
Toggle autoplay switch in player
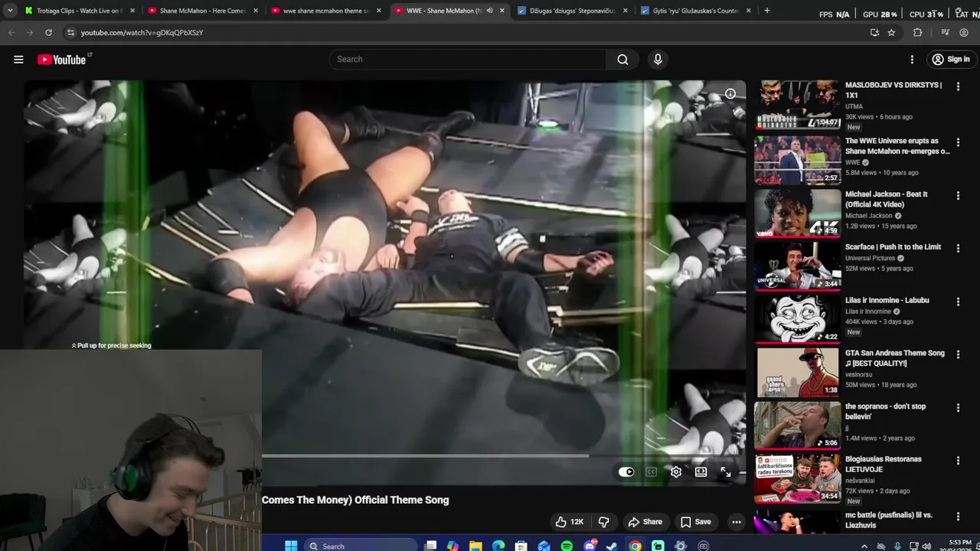pos(626,472)
